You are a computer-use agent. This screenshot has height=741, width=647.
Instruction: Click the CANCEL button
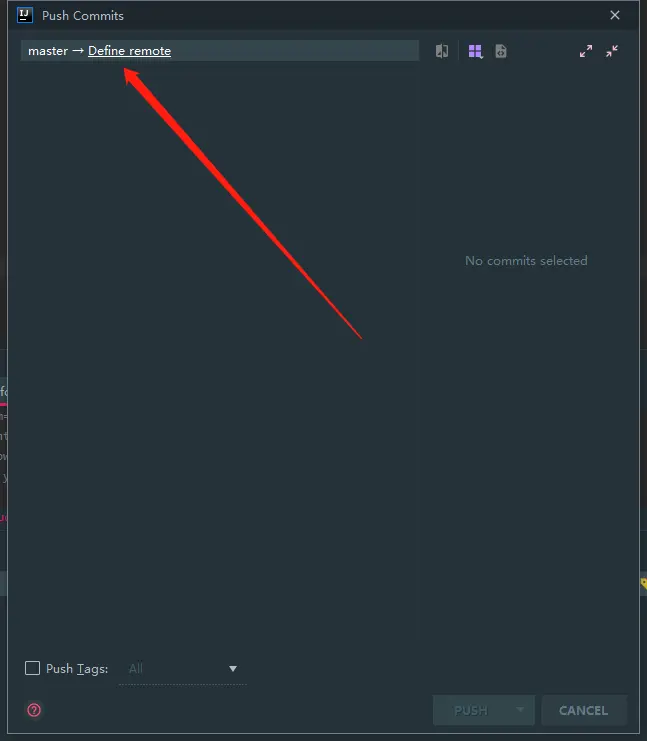(584, 710)
